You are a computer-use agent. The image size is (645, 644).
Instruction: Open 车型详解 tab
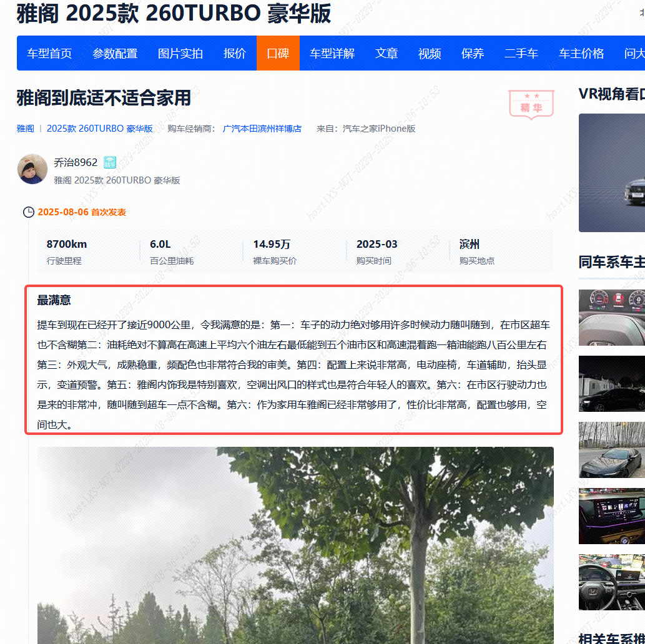coord(332,54)
